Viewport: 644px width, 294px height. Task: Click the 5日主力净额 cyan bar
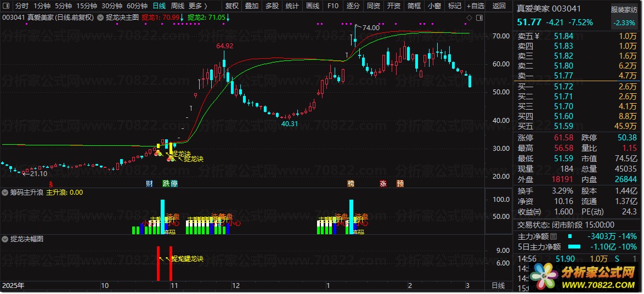pos(574,247)
